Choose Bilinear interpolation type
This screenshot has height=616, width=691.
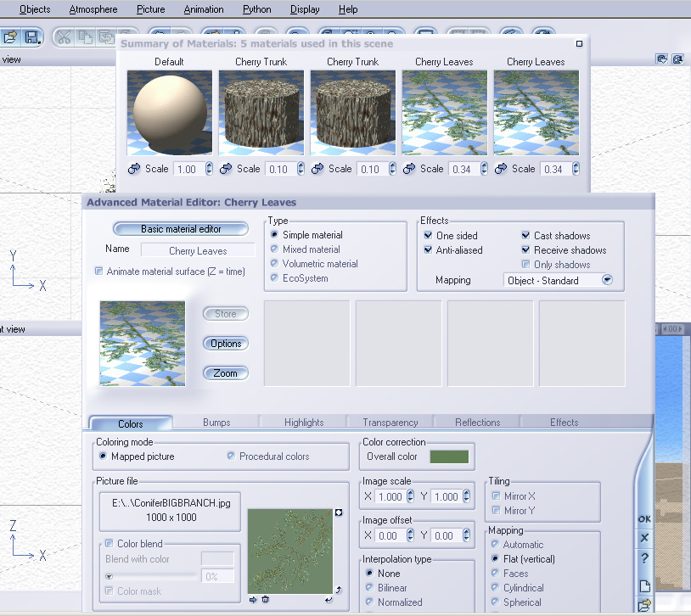point(369,588)
